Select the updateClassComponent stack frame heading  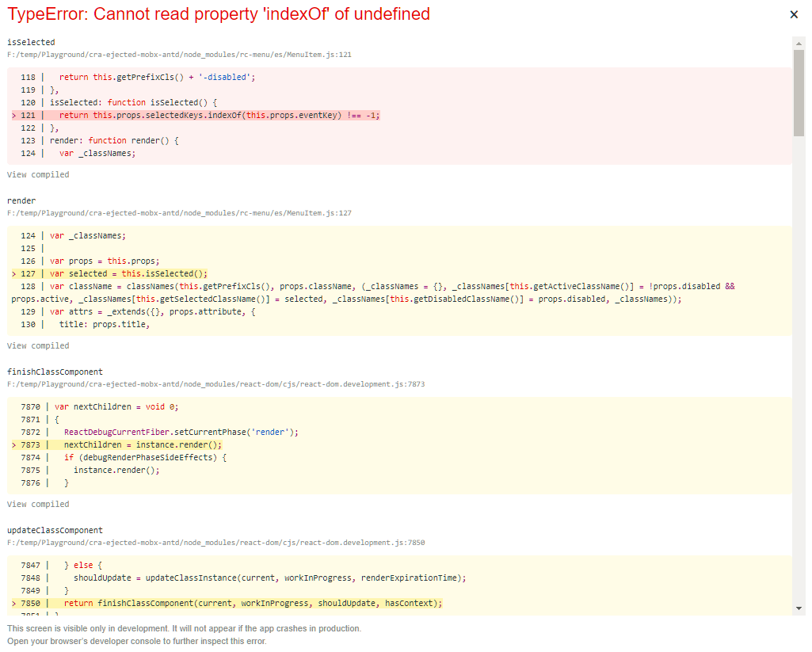56,530
